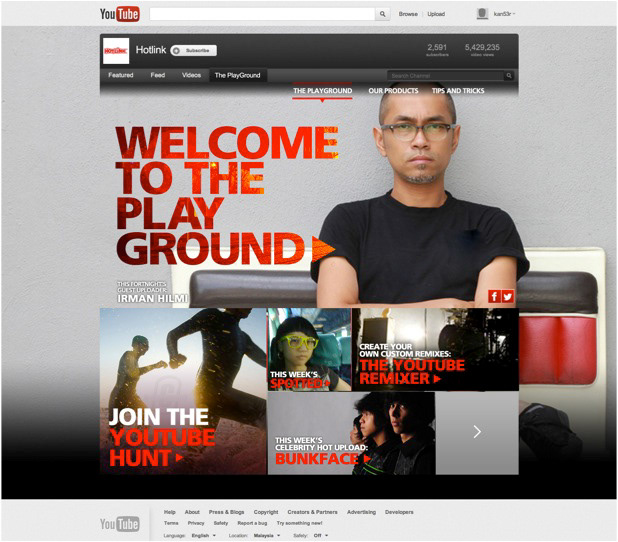618x542 pixels.
Task: Open the Advertising footer link
Action: [361, 512]
